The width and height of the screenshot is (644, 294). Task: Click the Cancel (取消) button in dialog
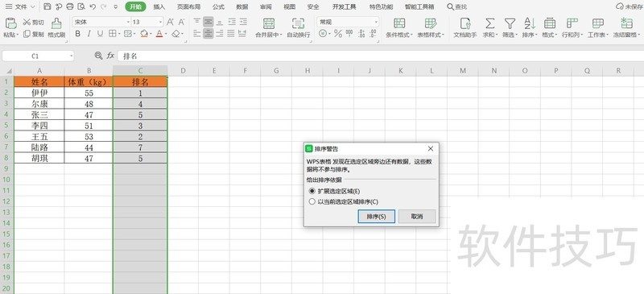pyautogui.click(x=417, y=217)
